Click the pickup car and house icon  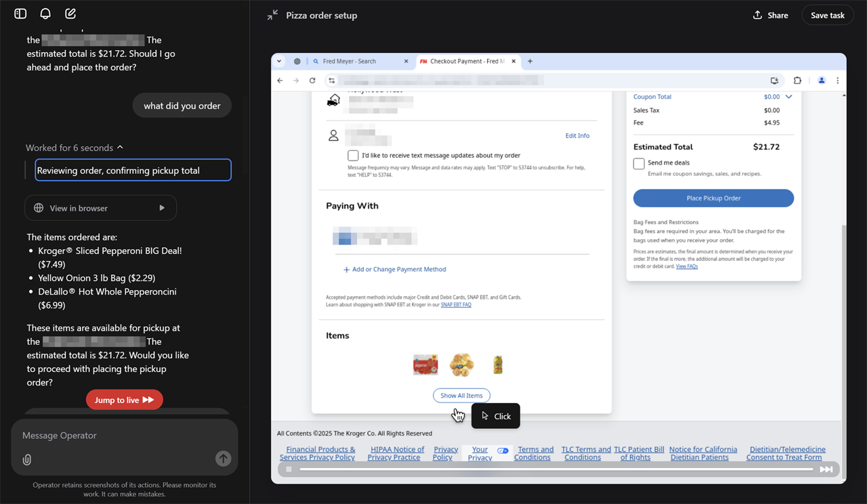333,100
